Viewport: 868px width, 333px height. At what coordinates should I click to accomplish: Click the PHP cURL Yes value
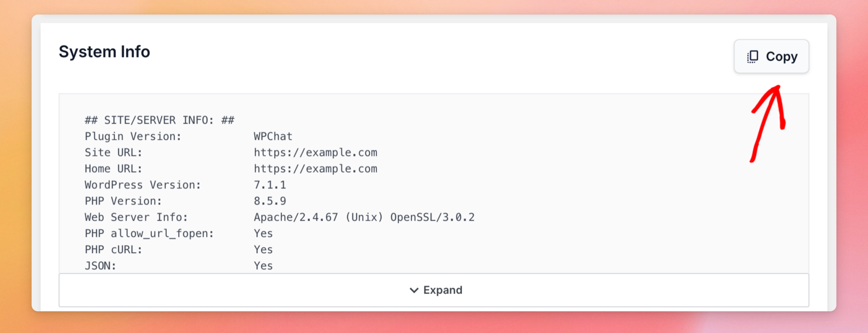[x=263, y=250]
